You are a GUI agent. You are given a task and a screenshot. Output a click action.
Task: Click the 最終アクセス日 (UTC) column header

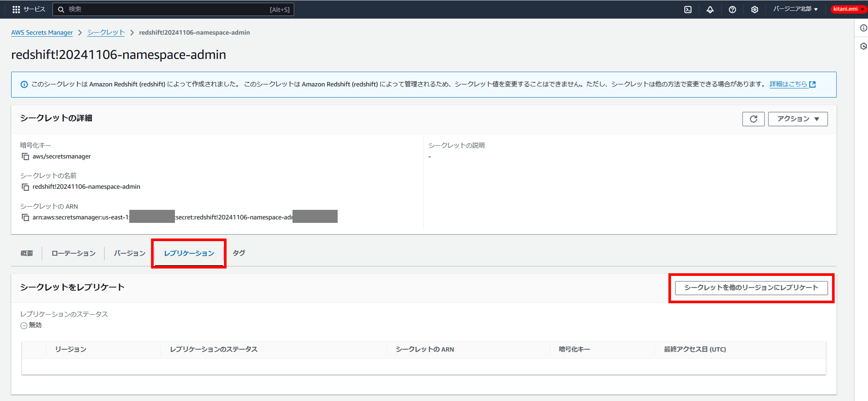[695, 349]
